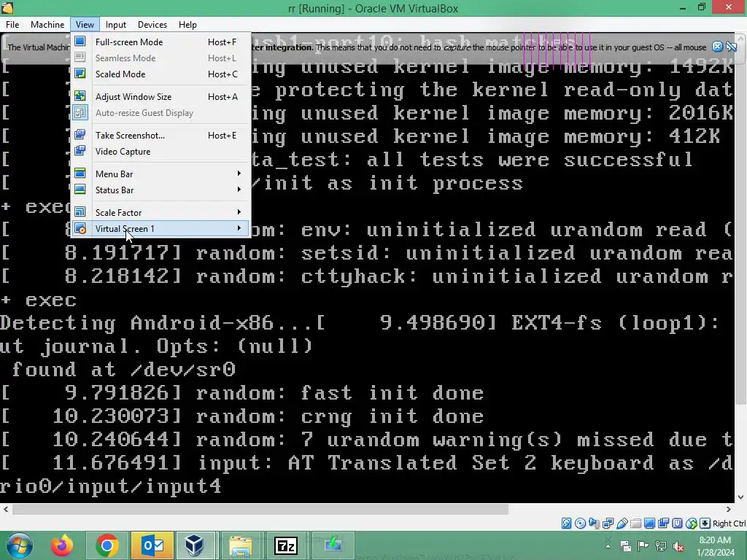Screen dimensions: 747x560
Task: Click the don't-show-again icon on notification bar
Action: pos(731,47)
